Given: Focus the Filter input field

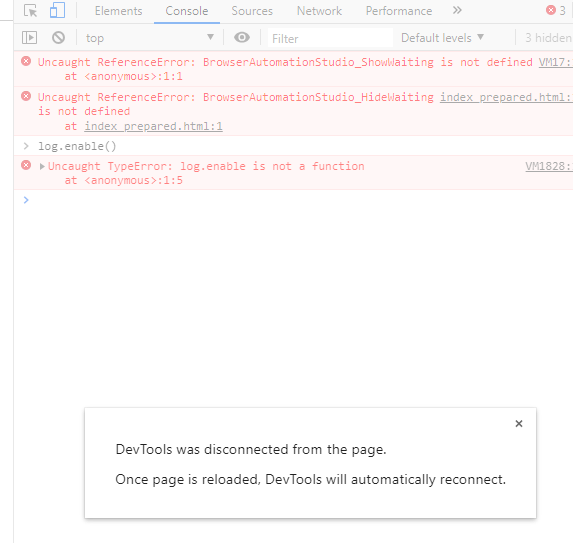Looking at the screenshot, I should [330, 38].
